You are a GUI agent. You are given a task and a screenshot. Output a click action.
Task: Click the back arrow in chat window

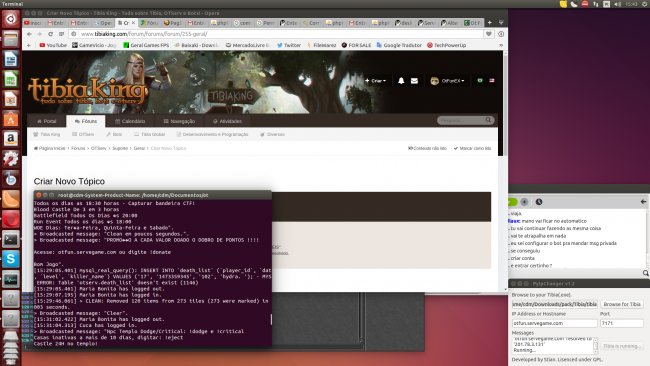[x=643, y=201]
